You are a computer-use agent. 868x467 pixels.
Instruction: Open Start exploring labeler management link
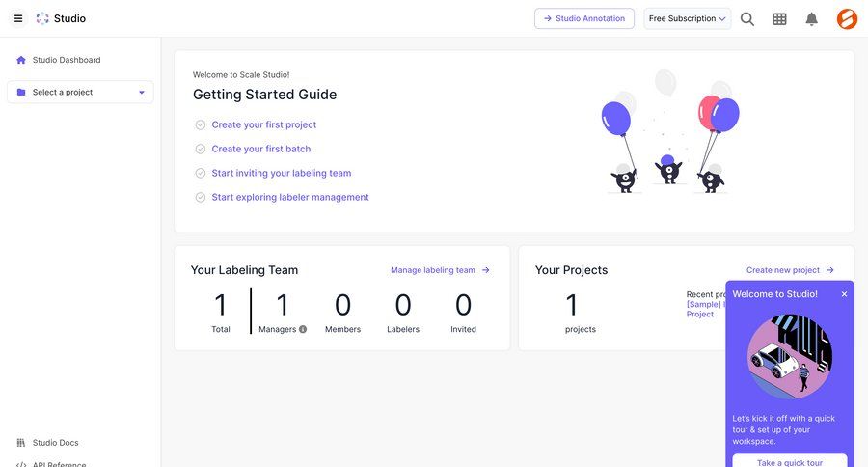click(x=290, y=197)
